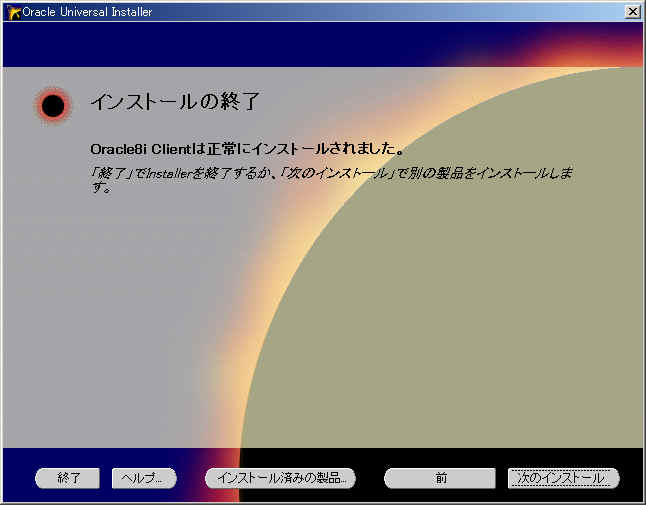646x505 pixels.
Task: Click the heading インストールの終了
Action: coord(175,101)
